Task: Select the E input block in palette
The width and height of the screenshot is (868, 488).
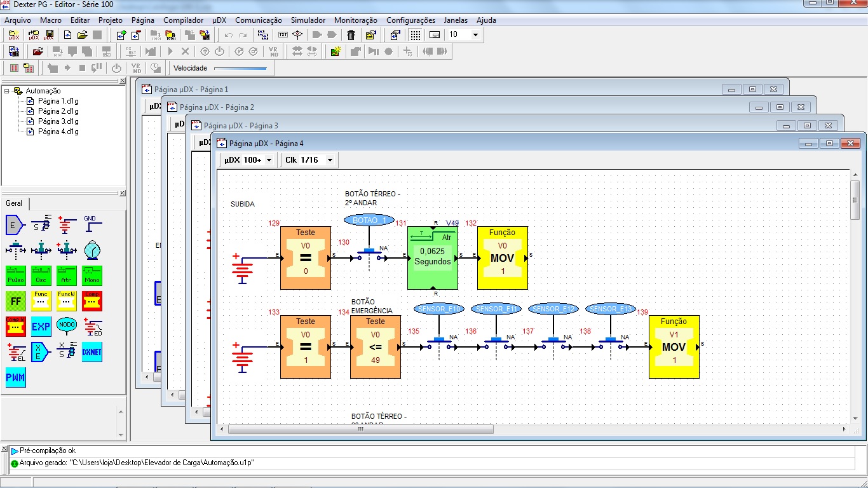Action: pos(15,224)
